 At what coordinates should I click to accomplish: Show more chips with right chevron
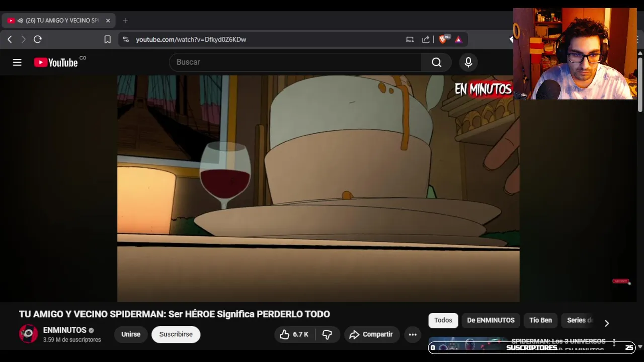[x=607, y=323]
